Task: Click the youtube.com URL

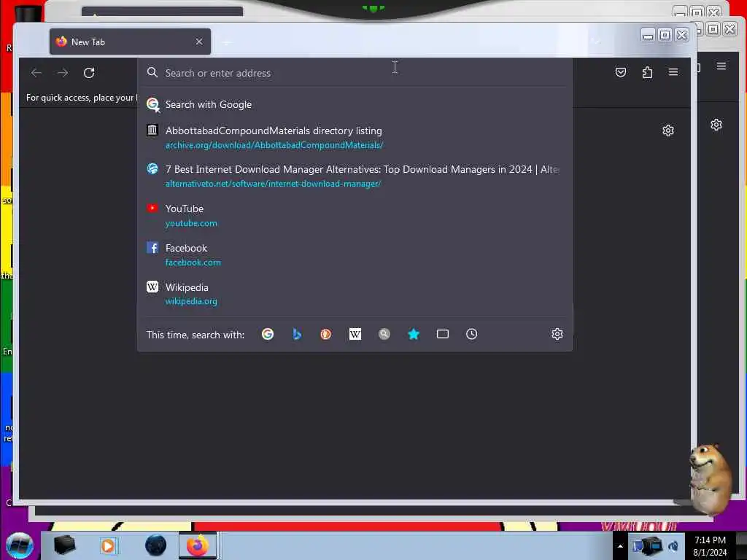Action: click(191, 223)
